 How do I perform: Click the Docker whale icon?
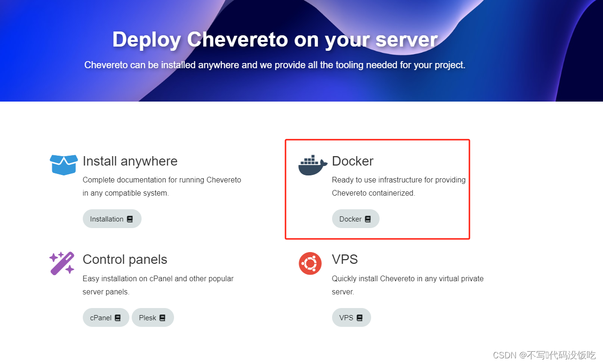click(x=313, y=165)
